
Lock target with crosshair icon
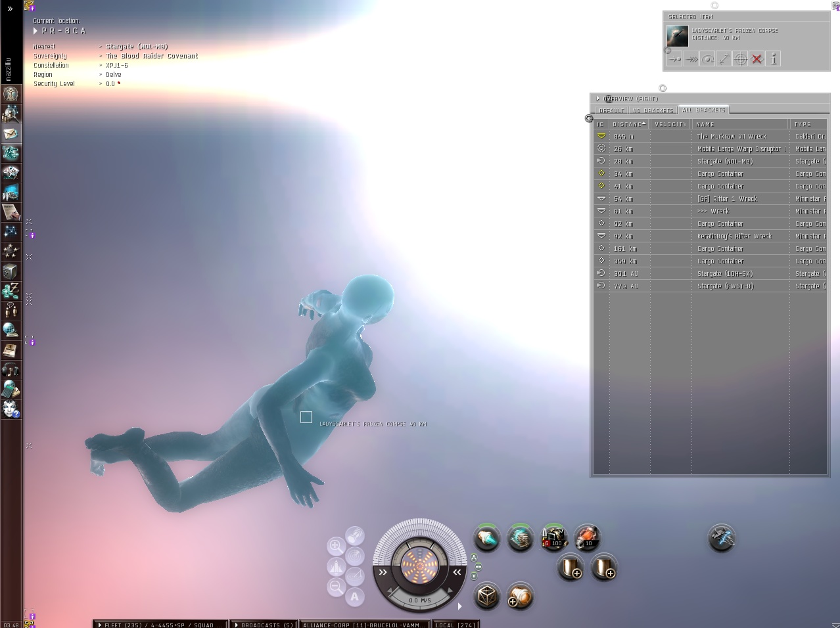click(740, 59)
